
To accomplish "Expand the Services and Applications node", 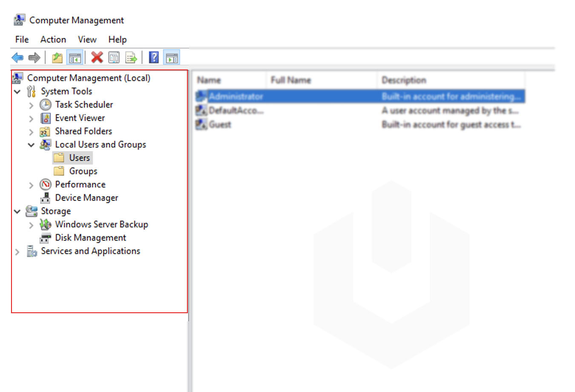I will point(17,251).
